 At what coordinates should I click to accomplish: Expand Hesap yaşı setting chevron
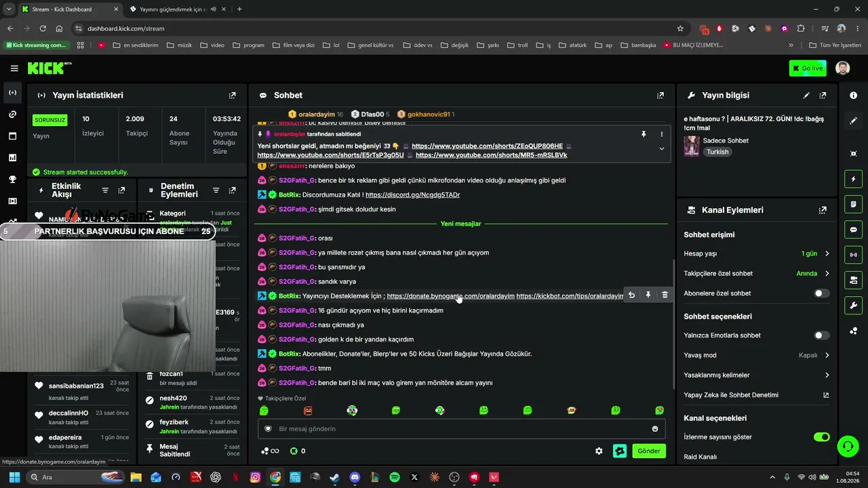(827, 253)
